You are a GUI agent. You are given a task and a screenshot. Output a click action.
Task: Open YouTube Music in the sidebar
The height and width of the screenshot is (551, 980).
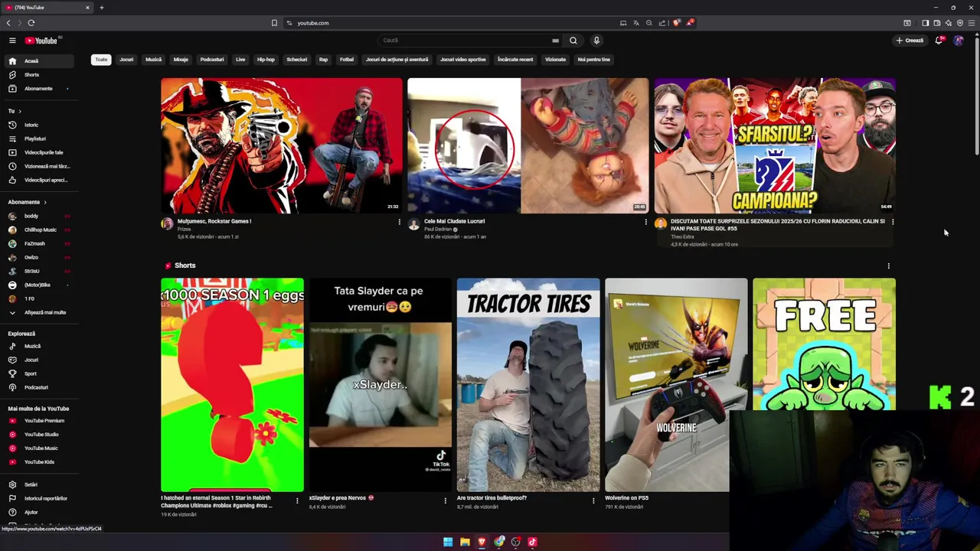[x=41, y=448]
